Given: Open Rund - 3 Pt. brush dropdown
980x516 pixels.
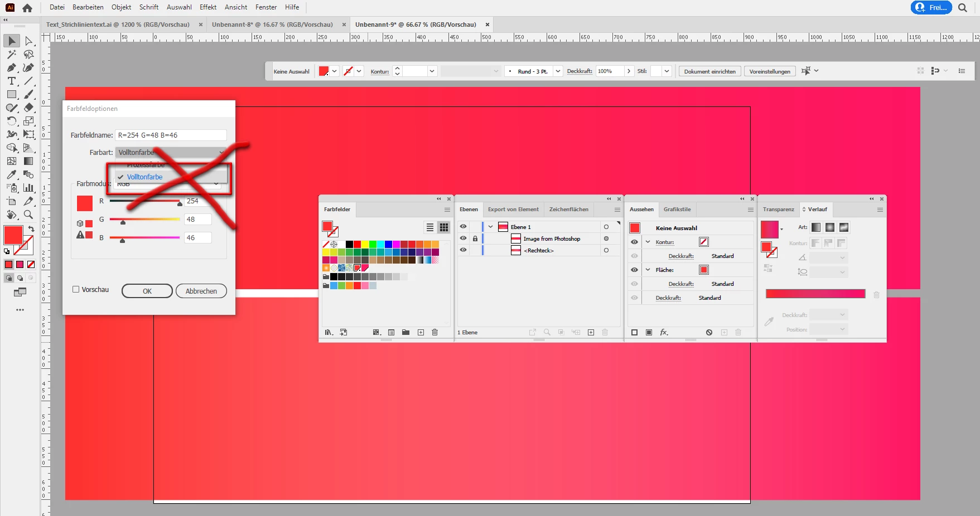Looking at the screenshot, I should point(558,71).
